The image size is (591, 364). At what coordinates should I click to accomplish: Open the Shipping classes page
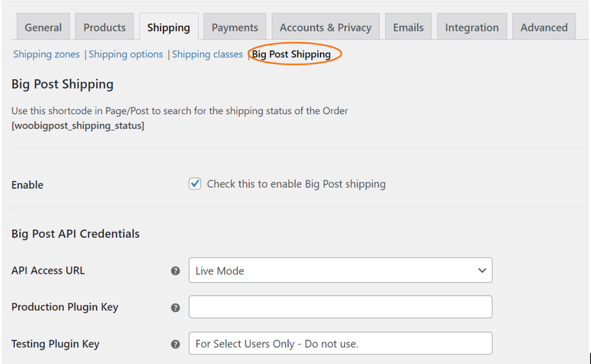coord(207,54)
